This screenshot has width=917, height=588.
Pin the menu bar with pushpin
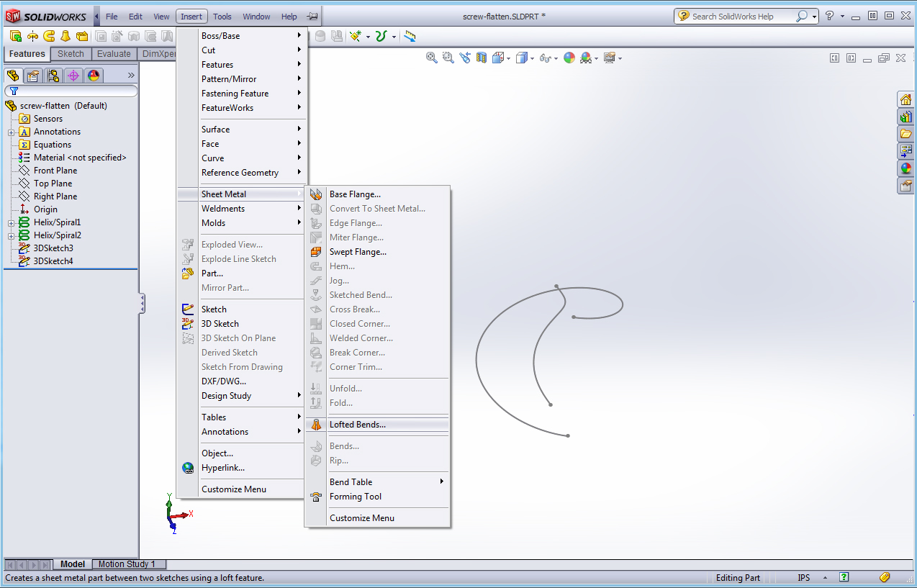[x=312, y=17]
